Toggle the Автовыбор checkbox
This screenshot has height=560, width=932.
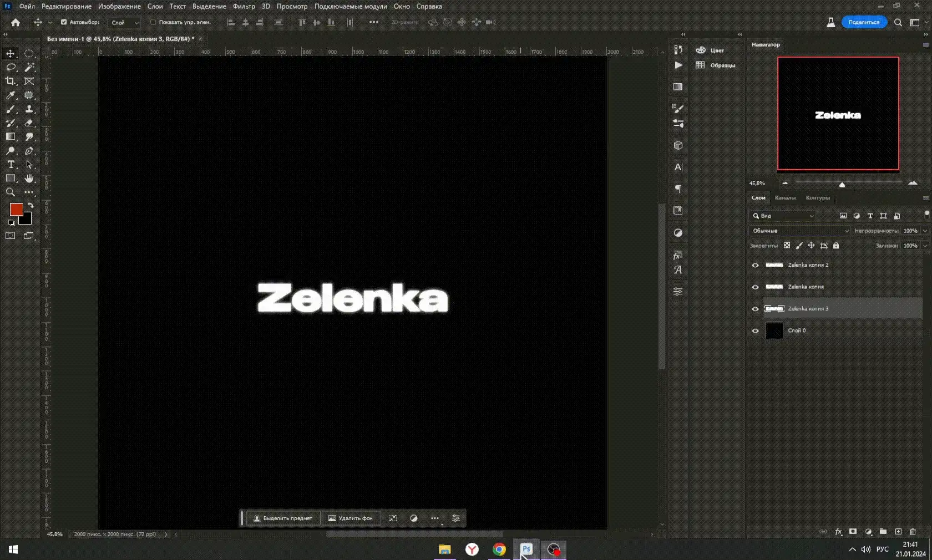tap(64, 22)
